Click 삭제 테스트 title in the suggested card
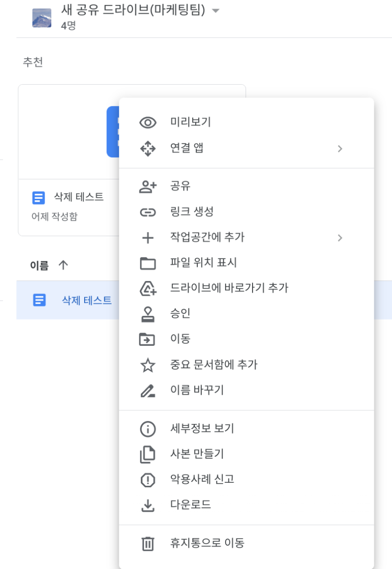Viewport: 392px width, 569px height. (x=79, y=197)
